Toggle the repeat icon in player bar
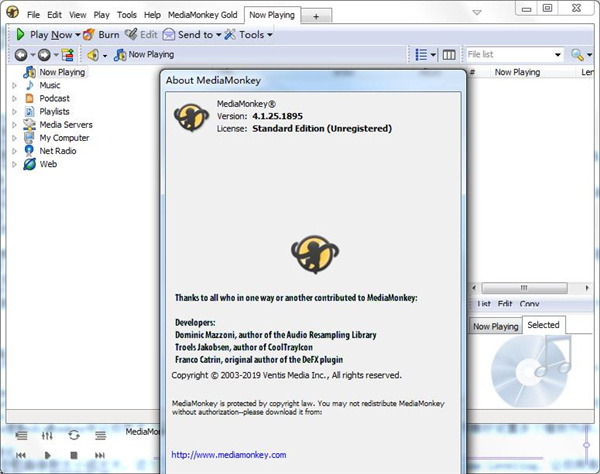The width and height of the screenshot is (600, 474). [74, 435]
